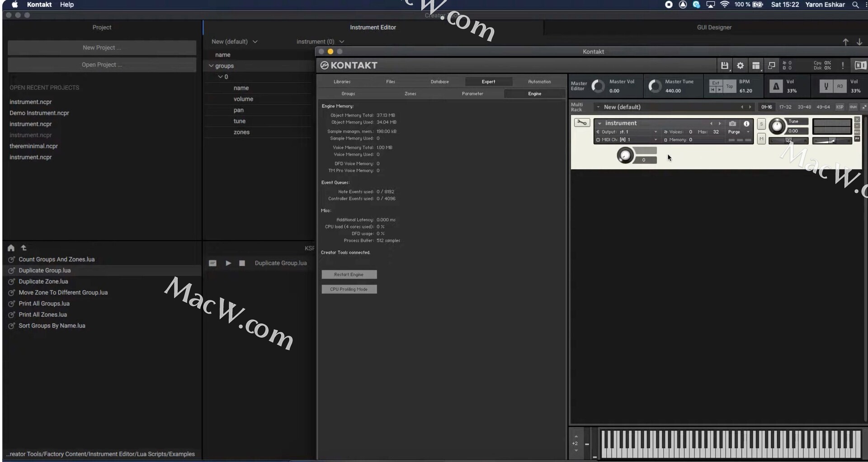This screenshot has width=868, height=462.
Task: Go to scripts home folder icon
Action: coord(11,248)
